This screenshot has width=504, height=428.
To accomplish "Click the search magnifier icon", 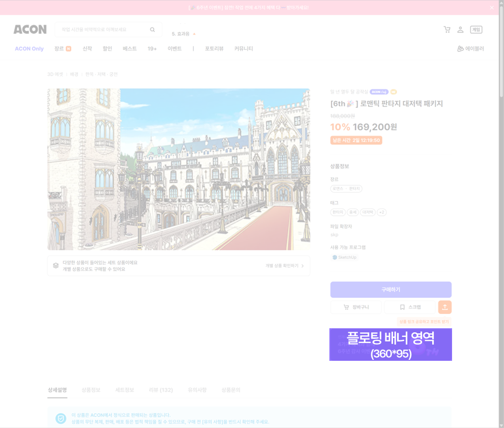I will [152, 30].
